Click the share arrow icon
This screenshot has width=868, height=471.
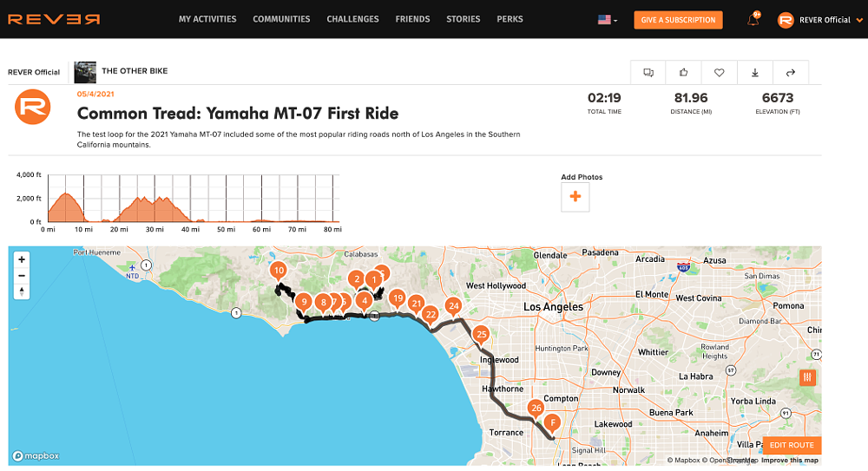pos(791,73)
